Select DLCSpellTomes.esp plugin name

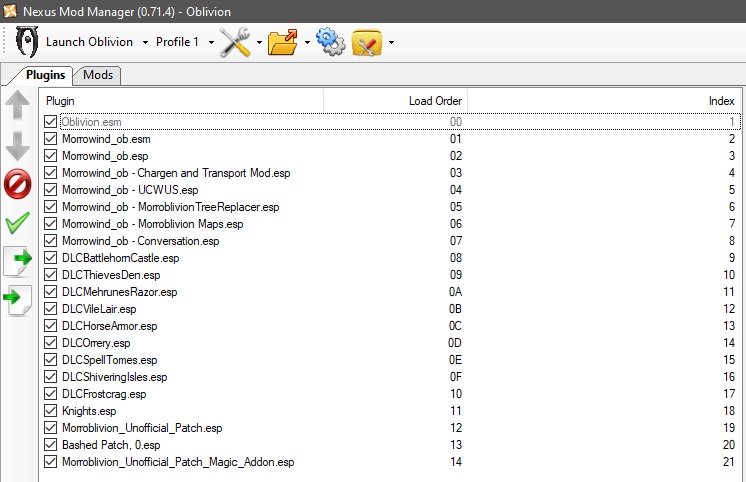pos(109,360)
